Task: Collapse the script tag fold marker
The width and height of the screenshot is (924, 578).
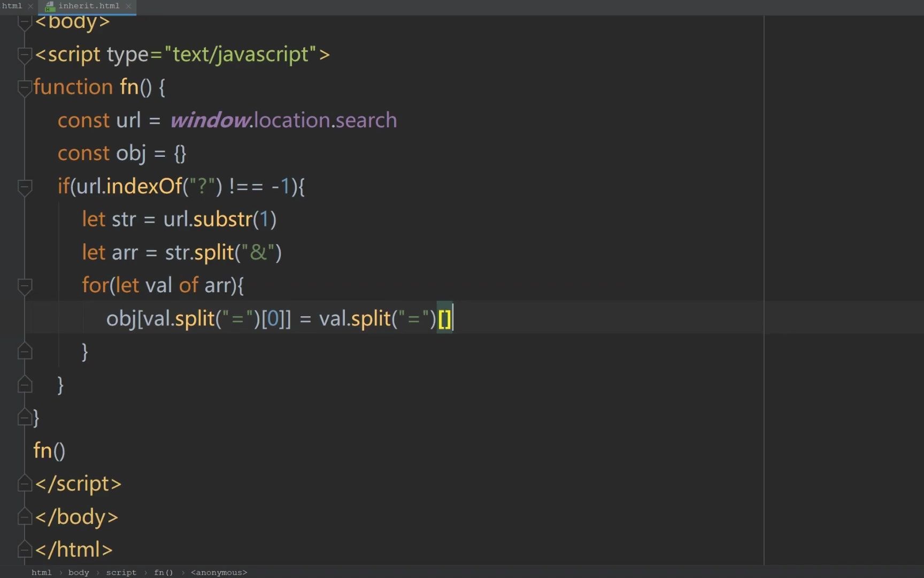Action: coord(24,55)
